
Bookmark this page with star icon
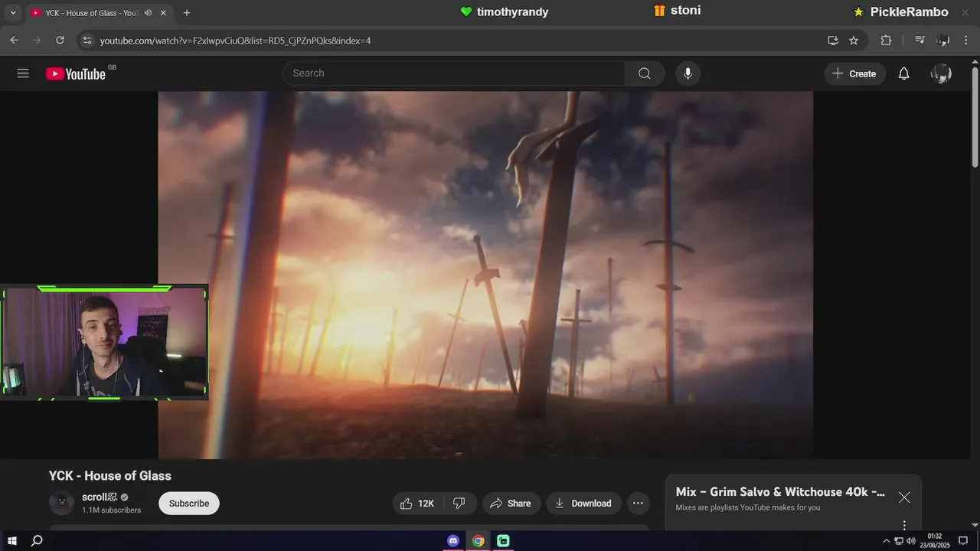854,41
